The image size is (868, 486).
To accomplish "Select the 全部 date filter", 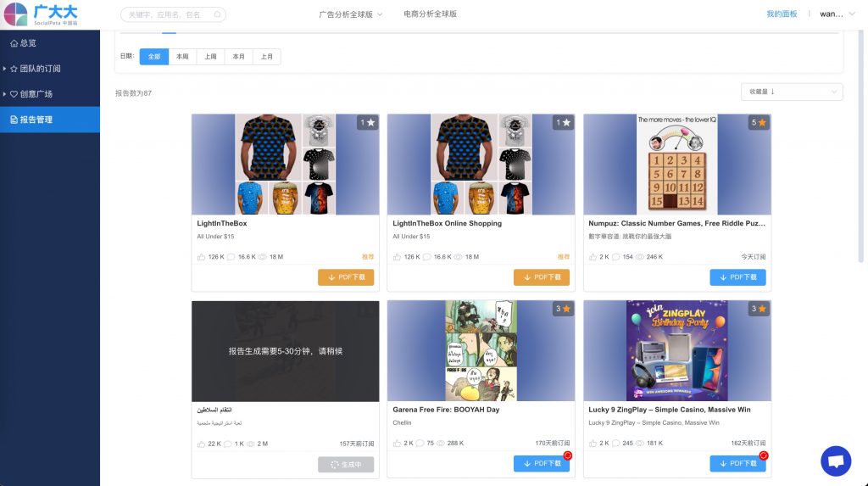I will click(x=154, y=57).
